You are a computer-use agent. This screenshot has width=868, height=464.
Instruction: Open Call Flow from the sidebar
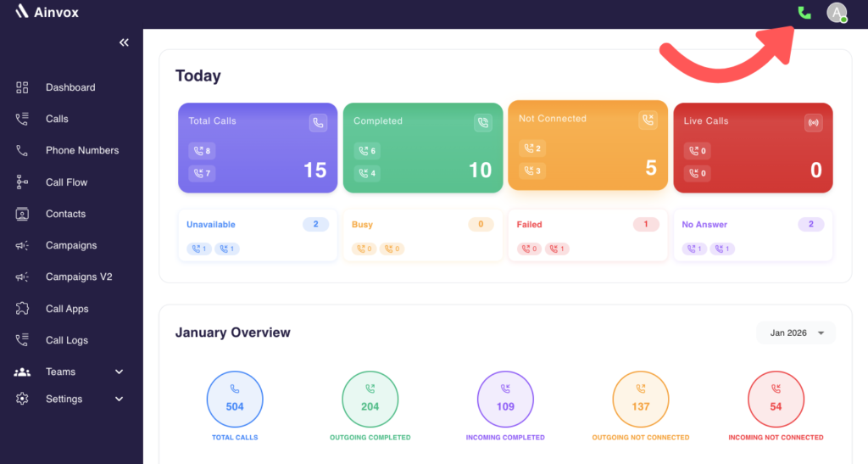66,182
